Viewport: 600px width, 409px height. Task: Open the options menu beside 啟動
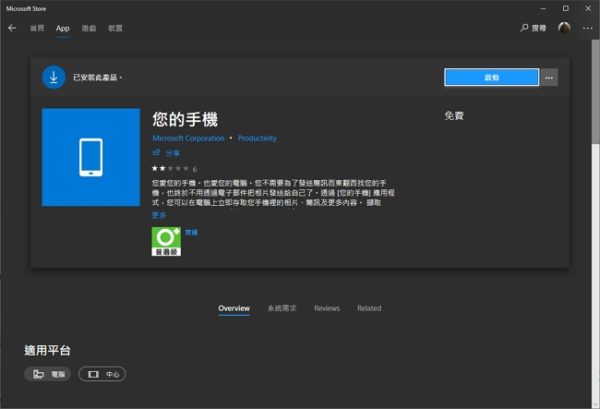tap(549, 78)
